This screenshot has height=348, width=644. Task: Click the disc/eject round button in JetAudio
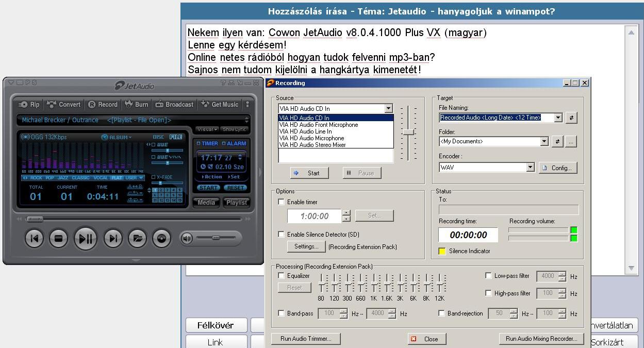tap(162, 238)
